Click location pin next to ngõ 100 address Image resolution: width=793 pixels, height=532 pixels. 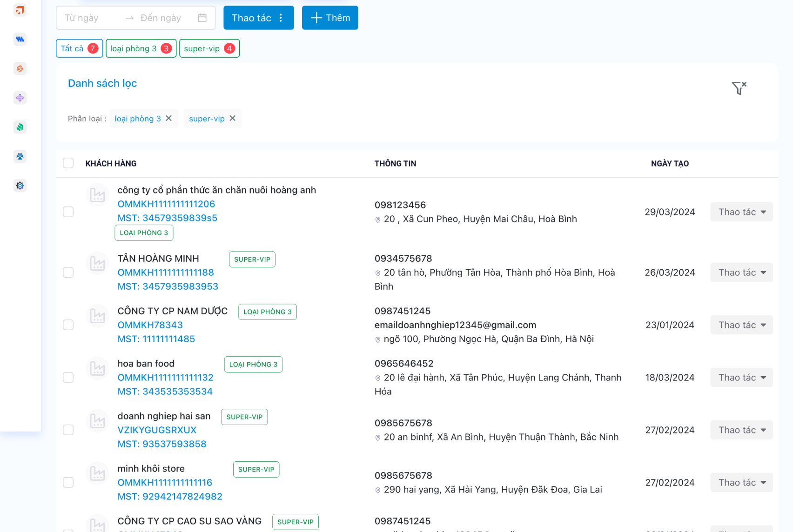click(378, 339)
